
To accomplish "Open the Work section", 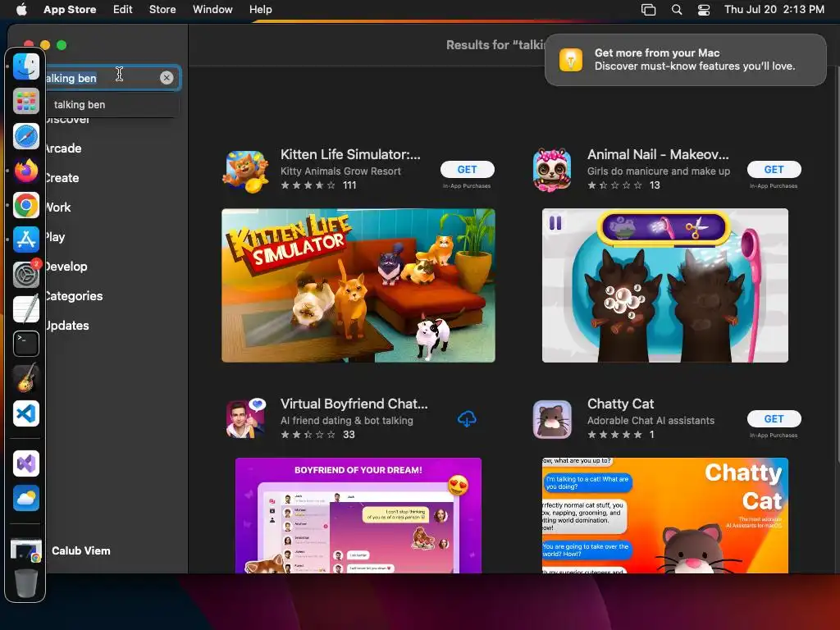I will pyautogui.click(x=58, y=208).
